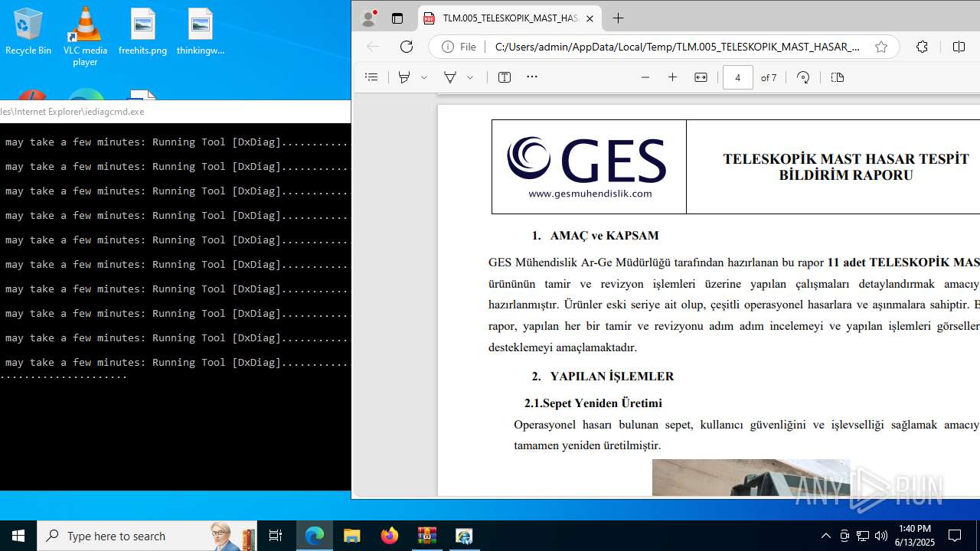
Task: Click the iediagcmd.exe console title bar
Action: [x=175, y=111]
